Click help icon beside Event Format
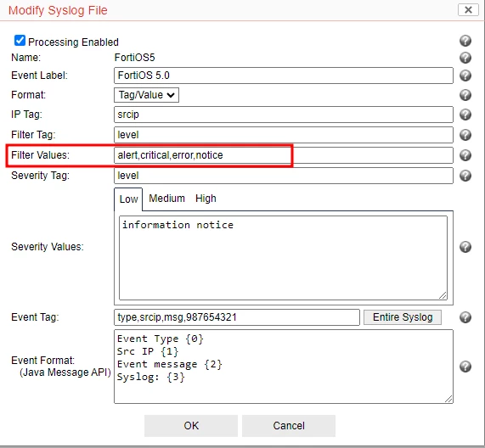This screenshot has width=485, height=448. (x=465, y=367)
